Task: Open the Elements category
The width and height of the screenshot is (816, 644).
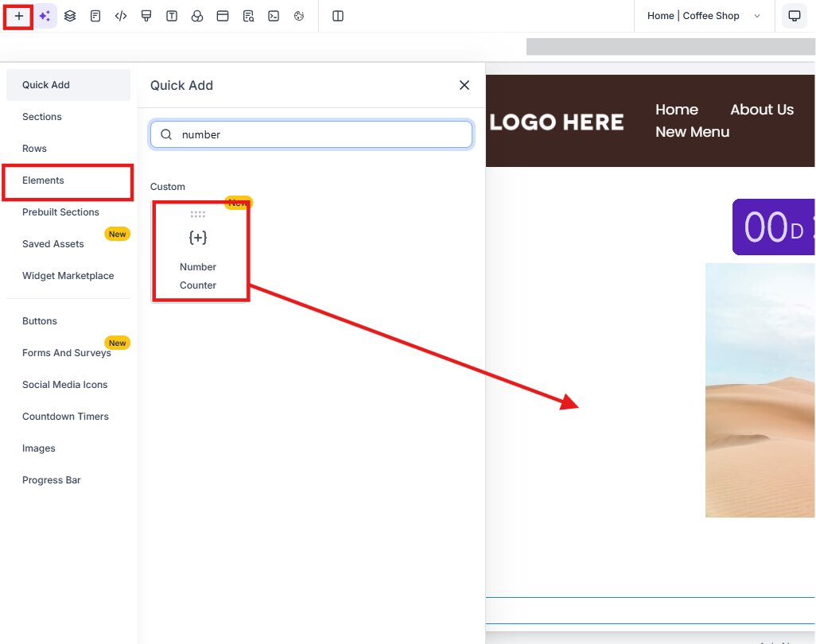Action: pyautogui.click(x=44, y=180)
